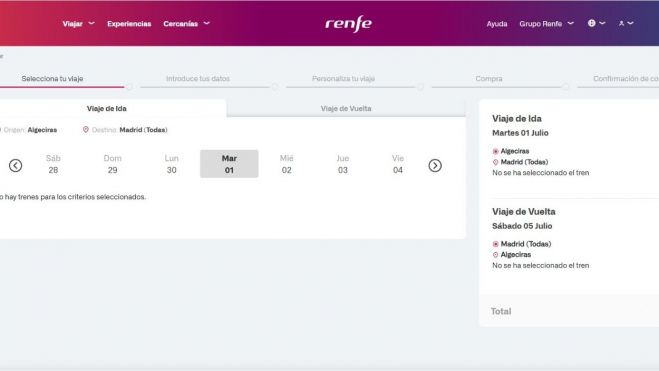Click the Martes 01 Julio date text
Viewport: 659px width, 371px height.
[520, 133]
